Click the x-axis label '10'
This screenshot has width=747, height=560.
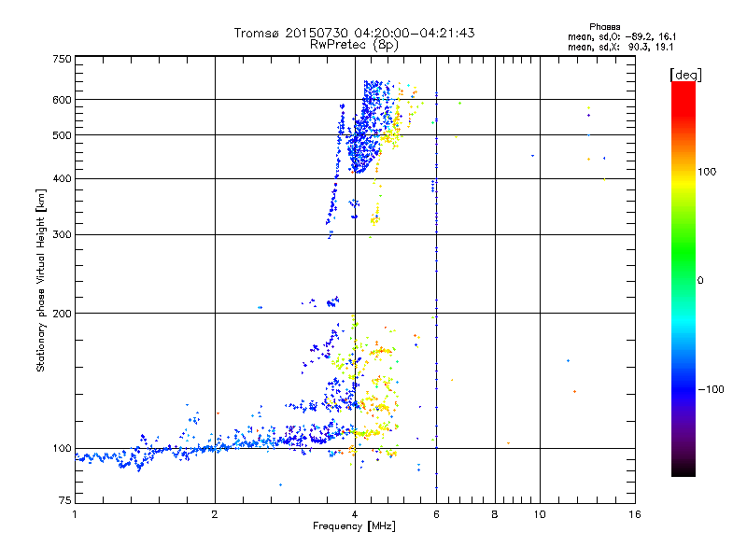540,514
